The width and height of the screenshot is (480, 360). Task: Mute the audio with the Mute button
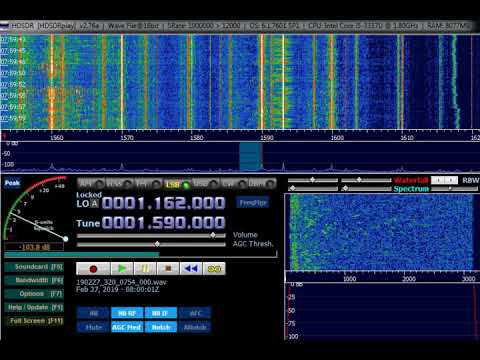pos(93,327)
